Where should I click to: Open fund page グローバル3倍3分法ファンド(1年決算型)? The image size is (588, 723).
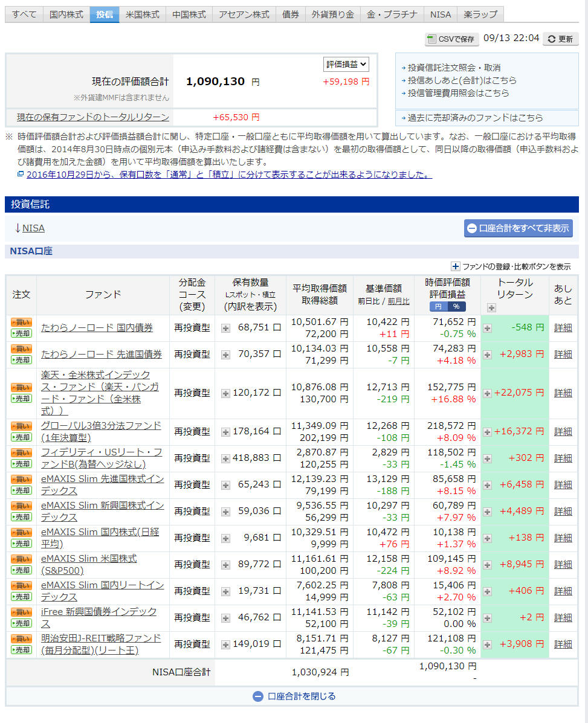coord(101,432)
